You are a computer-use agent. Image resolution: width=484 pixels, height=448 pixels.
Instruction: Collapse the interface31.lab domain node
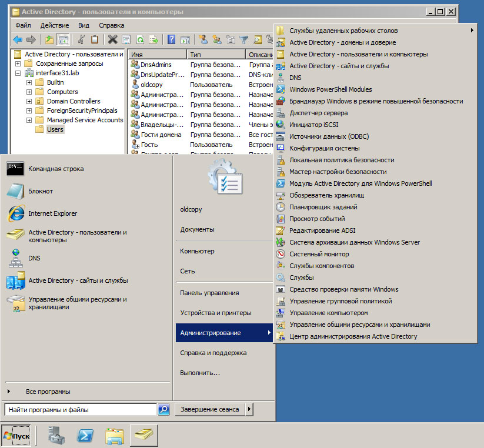click(18, 73)
